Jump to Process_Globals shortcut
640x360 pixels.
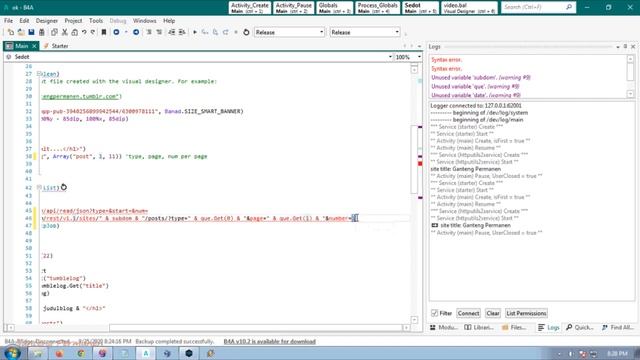pyautogui.click(x=378, y=8)
